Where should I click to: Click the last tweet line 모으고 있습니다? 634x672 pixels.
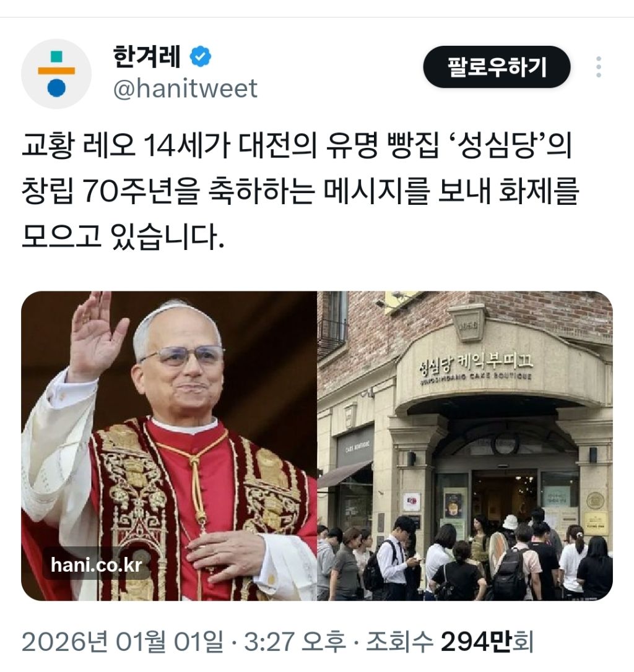[x=123, y=236]
